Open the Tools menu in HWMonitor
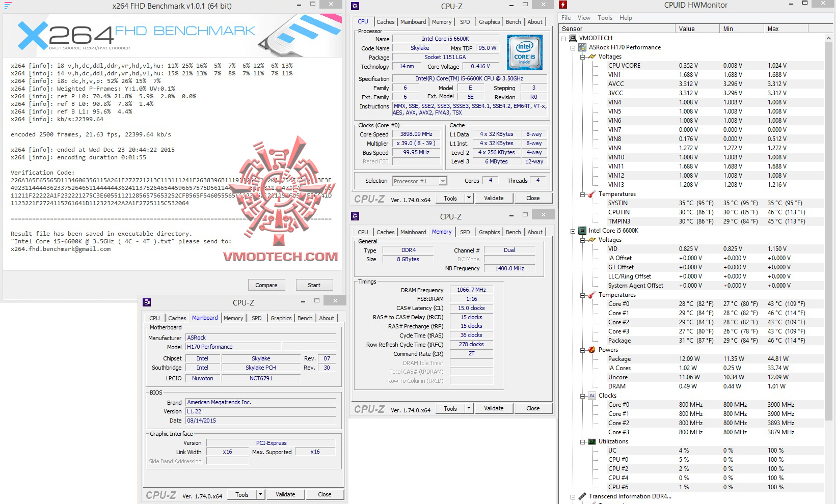Viewport: 836px width, 504px height. tap(605, 18)
